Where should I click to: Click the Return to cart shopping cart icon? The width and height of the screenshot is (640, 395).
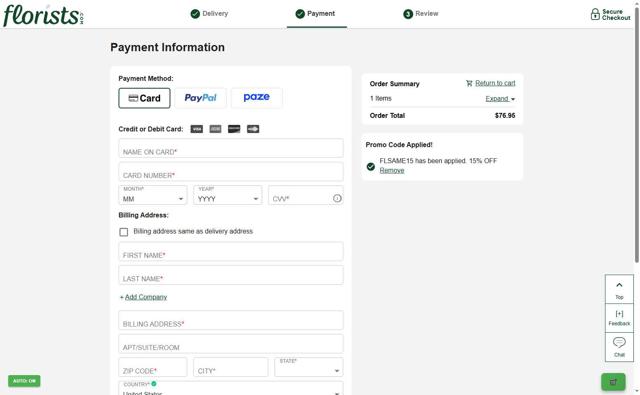pos(469,83)
